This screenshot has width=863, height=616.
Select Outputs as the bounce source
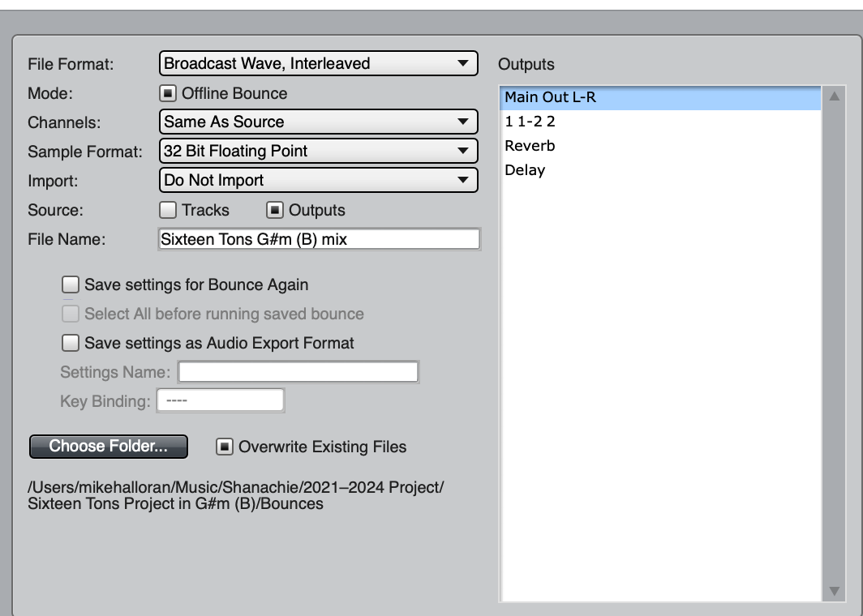pos(275,210)
